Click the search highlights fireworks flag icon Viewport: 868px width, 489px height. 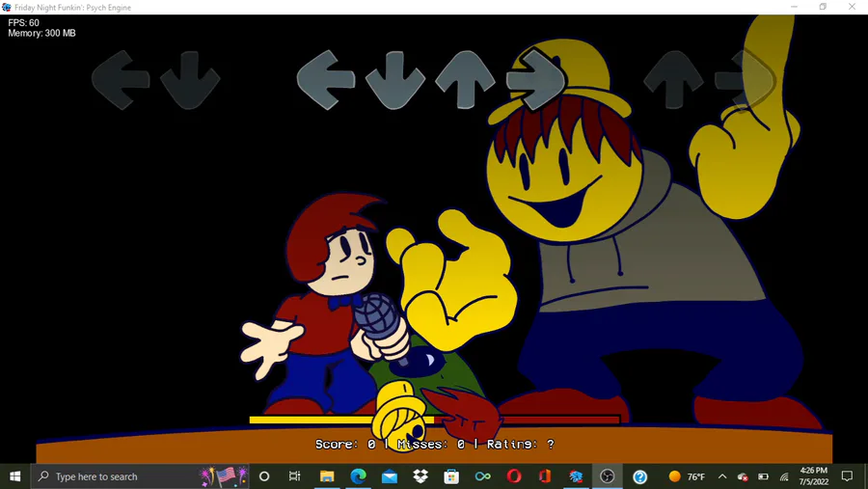pos(224,476)
